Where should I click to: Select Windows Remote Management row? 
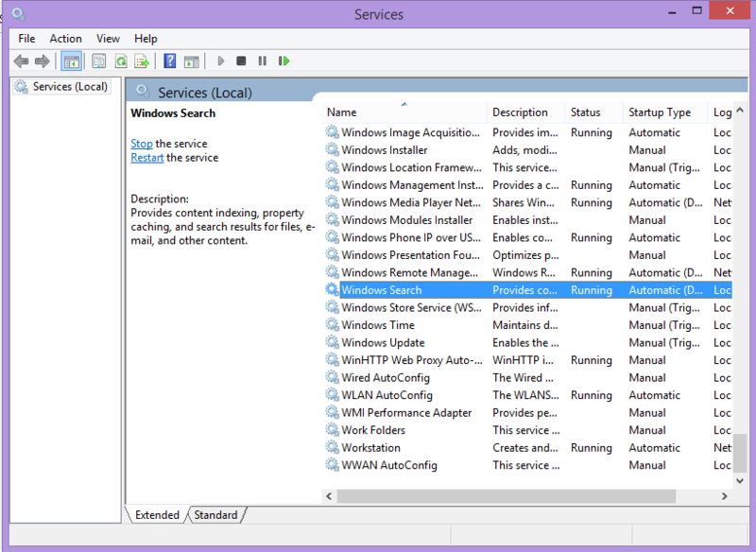tap(528, 272)
